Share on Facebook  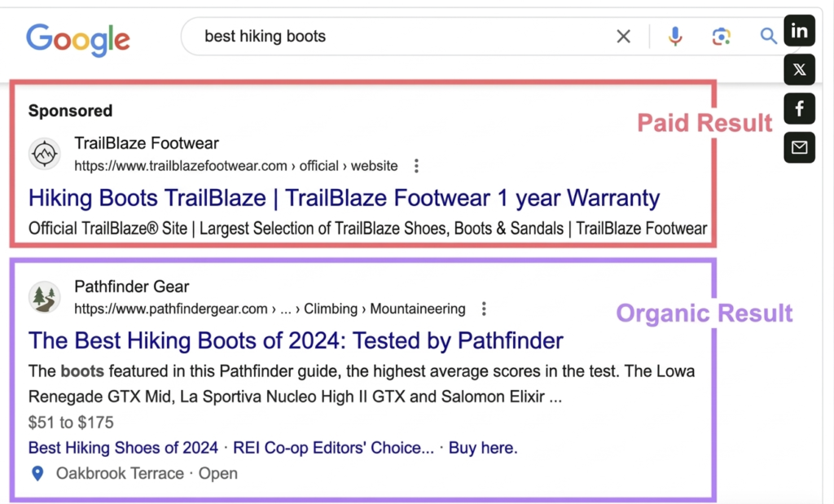[x=799, y=108]
